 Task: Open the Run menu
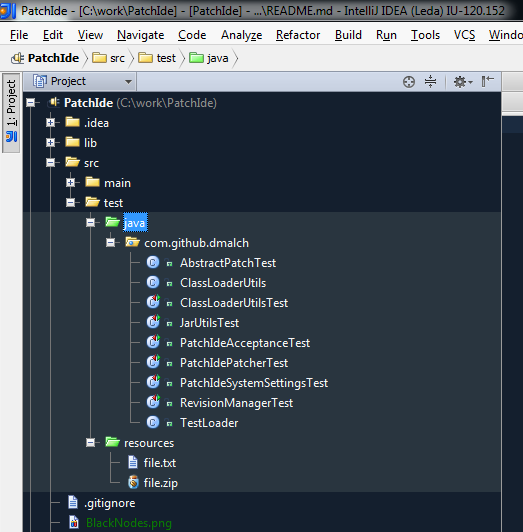tap(386, 35)
